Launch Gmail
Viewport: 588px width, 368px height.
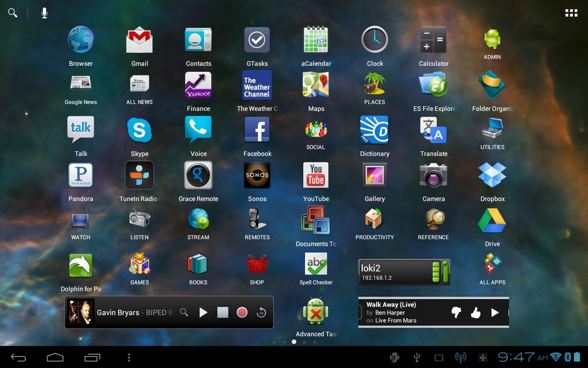(140, 40)
